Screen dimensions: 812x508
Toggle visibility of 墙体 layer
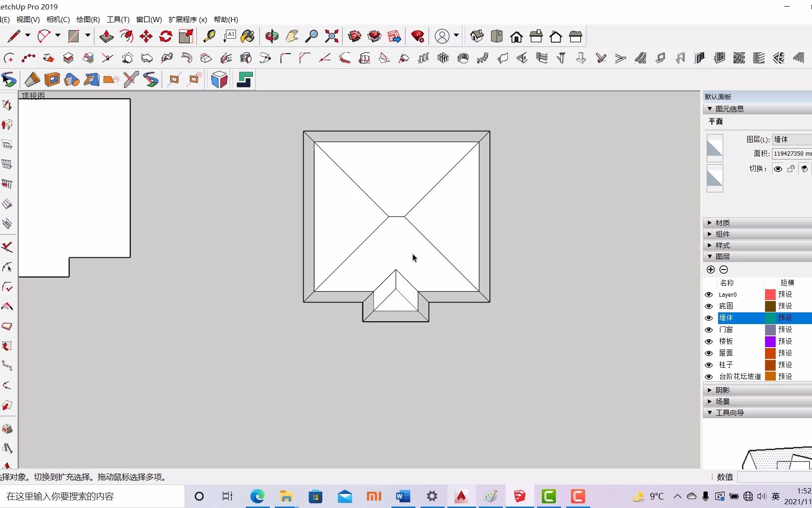(709, 318)
